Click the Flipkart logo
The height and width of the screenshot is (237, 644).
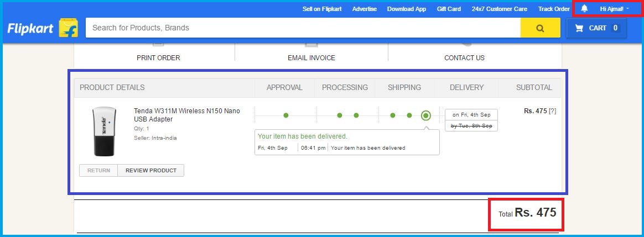43,28
